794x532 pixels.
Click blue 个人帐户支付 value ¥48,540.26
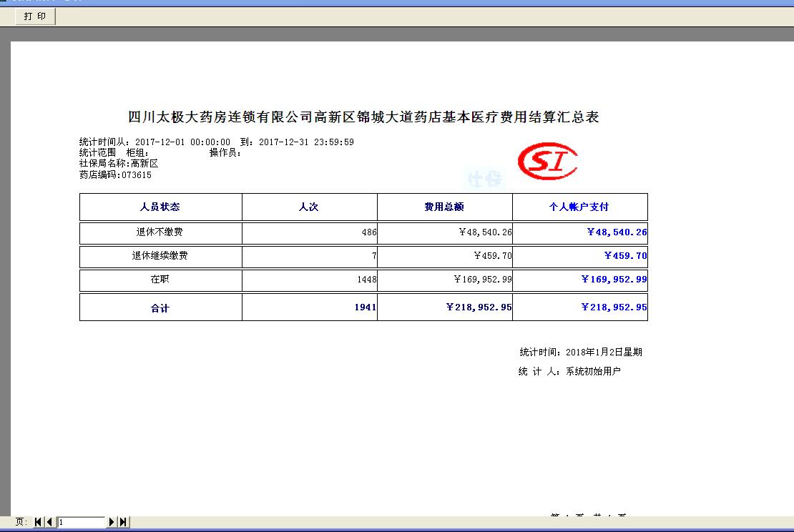pos(617,232)
